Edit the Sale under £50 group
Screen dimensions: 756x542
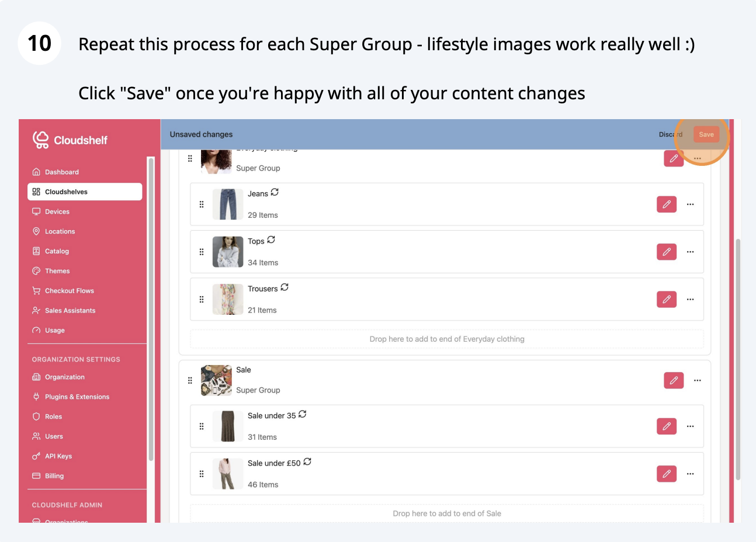[667, 474]
